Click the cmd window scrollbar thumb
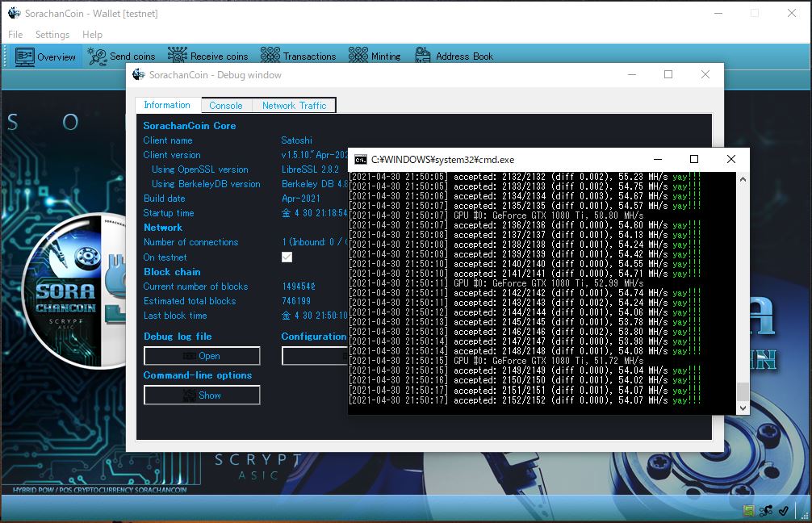 743,391
